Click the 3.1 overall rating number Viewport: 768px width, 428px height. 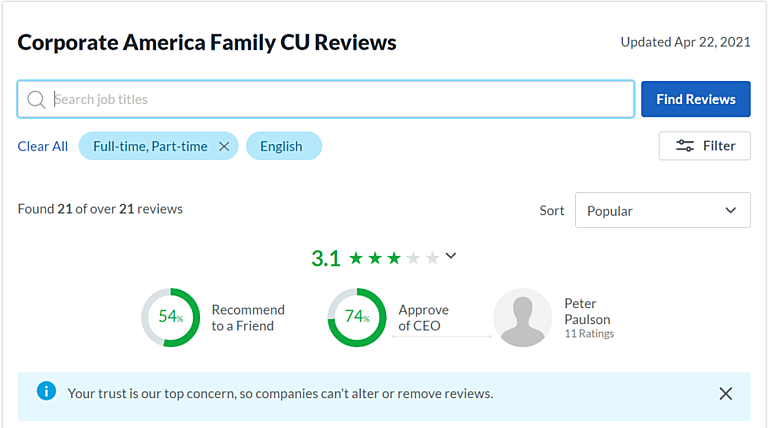pyautogui.click(x=326, y=258)
